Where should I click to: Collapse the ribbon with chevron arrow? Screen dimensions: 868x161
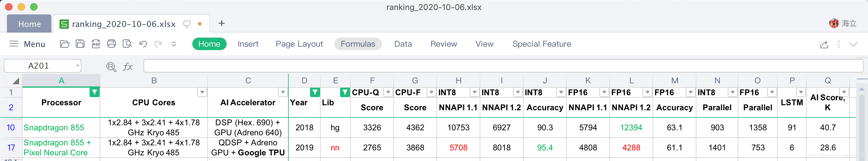pos(853,44)
